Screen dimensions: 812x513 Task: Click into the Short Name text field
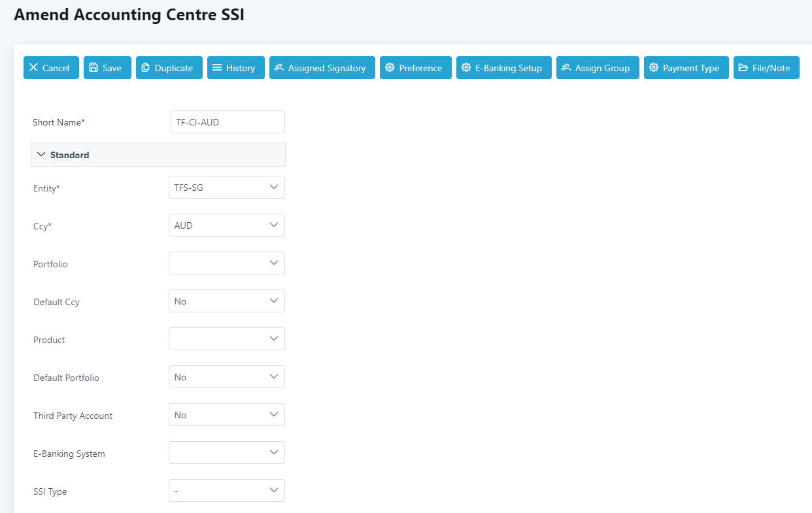pos(228,122)
